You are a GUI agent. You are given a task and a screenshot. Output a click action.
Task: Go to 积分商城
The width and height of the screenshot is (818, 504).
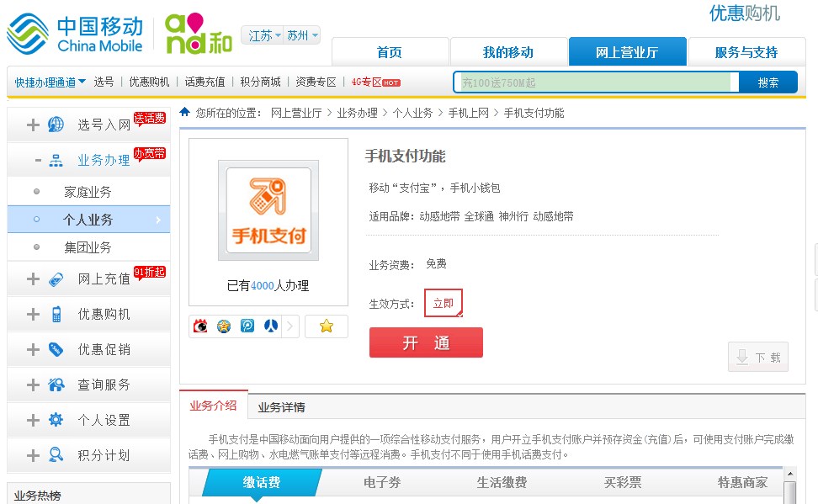(260, 82)
